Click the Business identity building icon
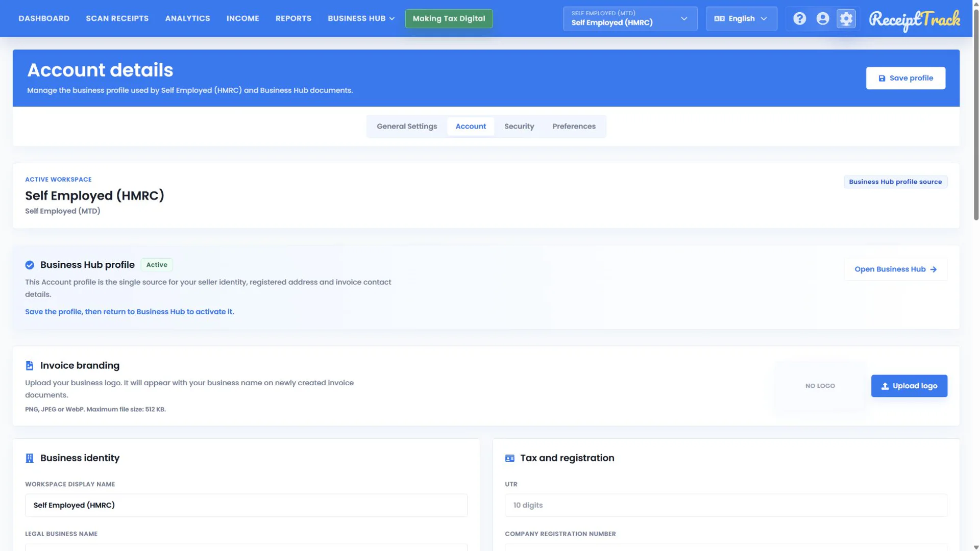This screenshot has height=551, width=980. 30,458
